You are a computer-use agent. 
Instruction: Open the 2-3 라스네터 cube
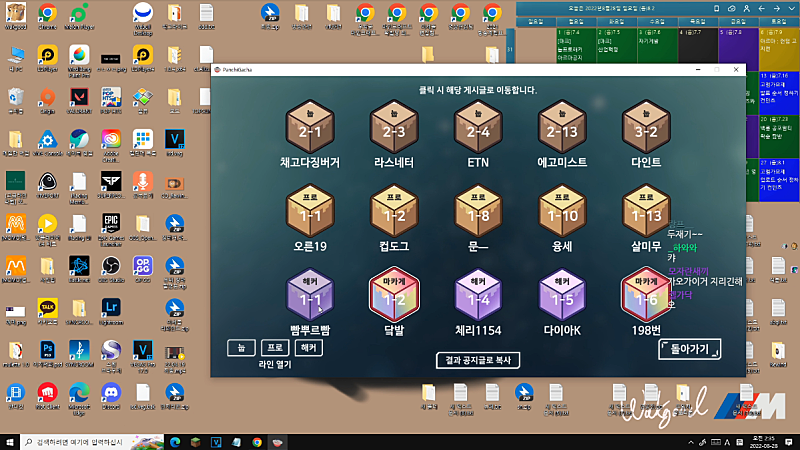point(394,127)
